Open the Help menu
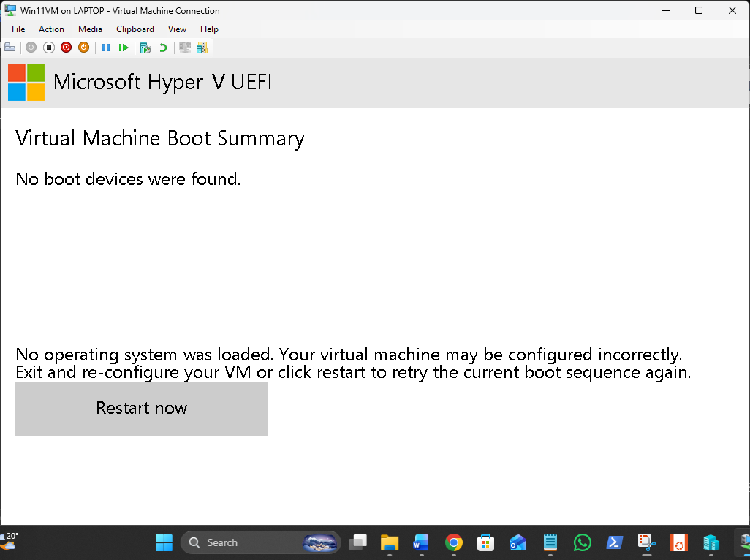 point(209,29)
